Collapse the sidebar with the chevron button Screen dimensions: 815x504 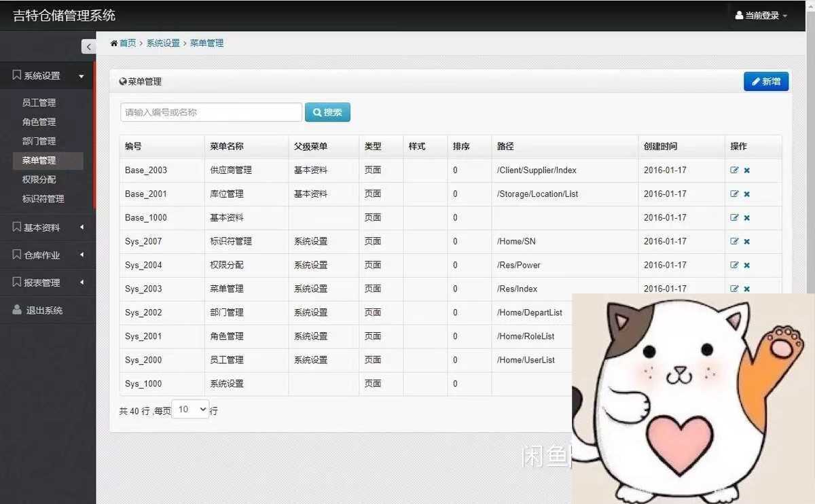tap(88, 46)
